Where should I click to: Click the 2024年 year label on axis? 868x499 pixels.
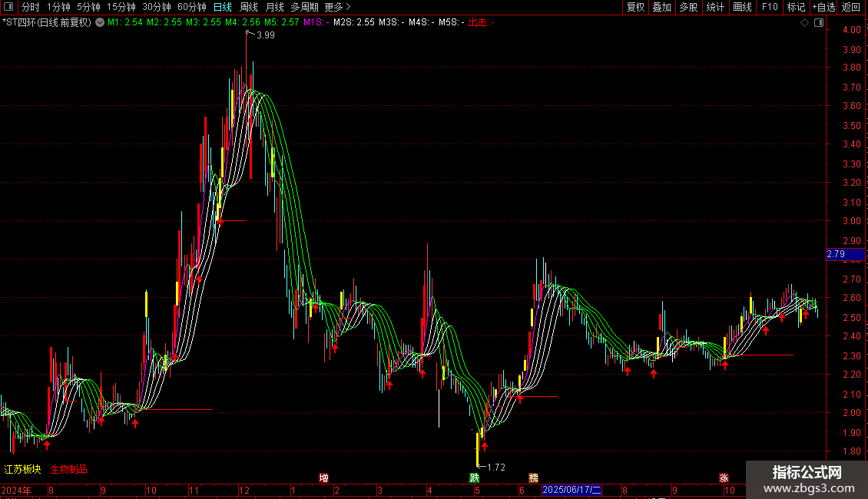coord(16,490)
